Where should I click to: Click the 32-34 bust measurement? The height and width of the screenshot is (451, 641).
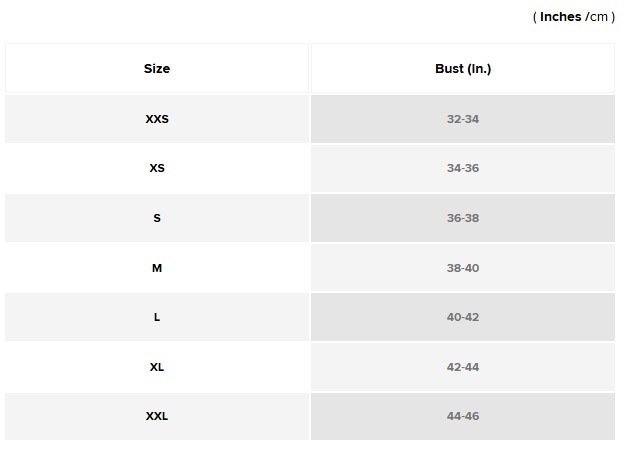[x=463, y=119]
